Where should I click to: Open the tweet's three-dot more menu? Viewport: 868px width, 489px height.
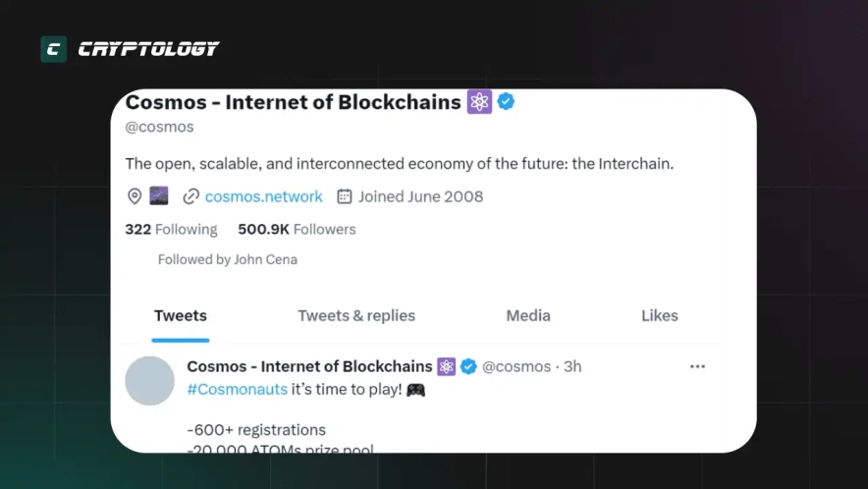[697, 366]
